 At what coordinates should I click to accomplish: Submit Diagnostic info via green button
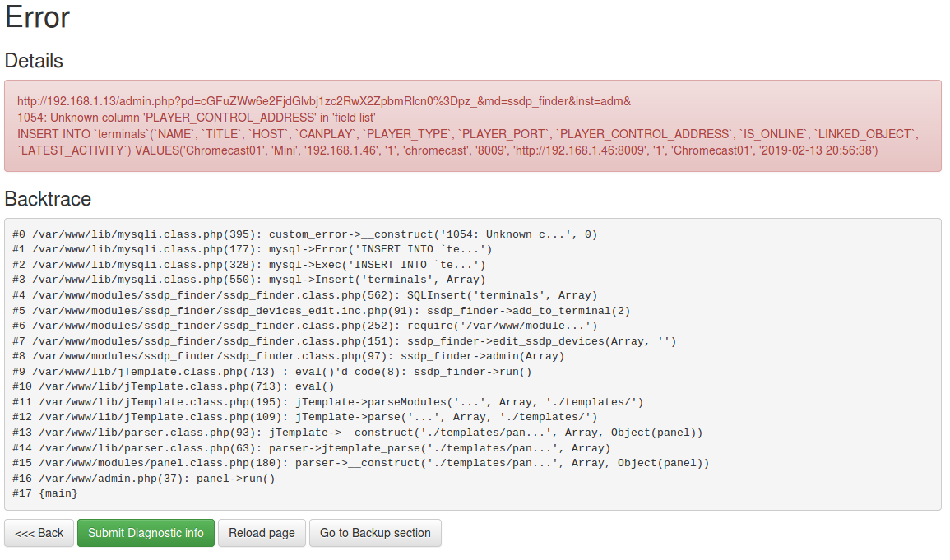(x=146, y=533)
